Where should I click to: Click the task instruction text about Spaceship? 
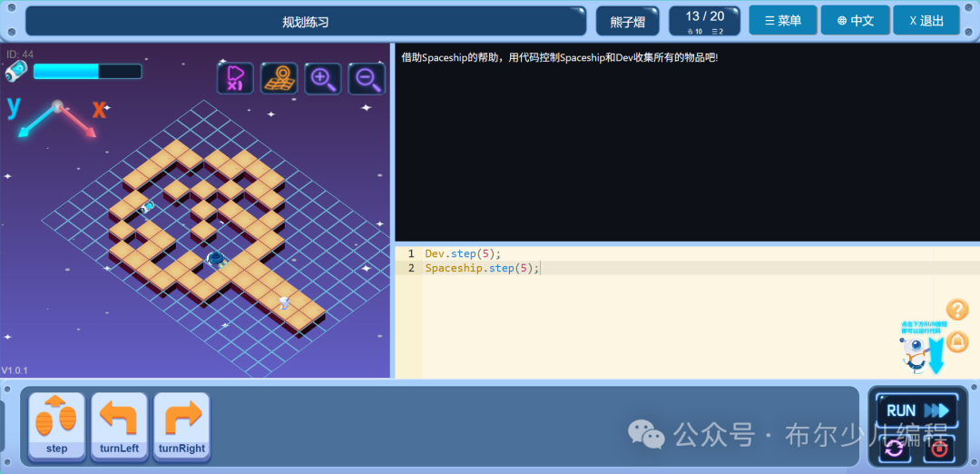(x=560, y=57)
